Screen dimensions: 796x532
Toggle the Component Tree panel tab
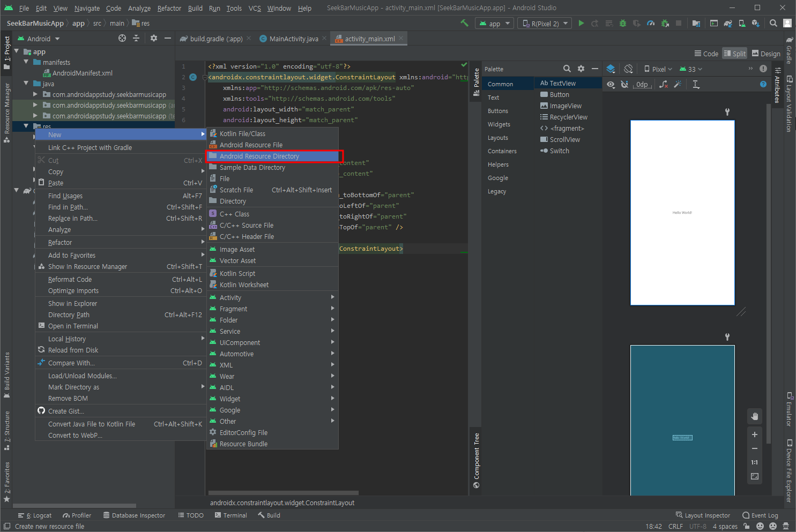pyautogui.click(x=477, y=460)
